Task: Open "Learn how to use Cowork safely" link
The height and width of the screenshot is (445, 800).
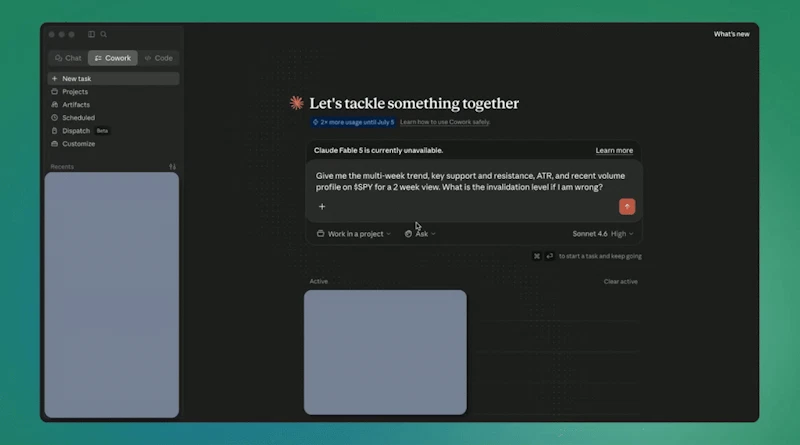Action: 445,122
